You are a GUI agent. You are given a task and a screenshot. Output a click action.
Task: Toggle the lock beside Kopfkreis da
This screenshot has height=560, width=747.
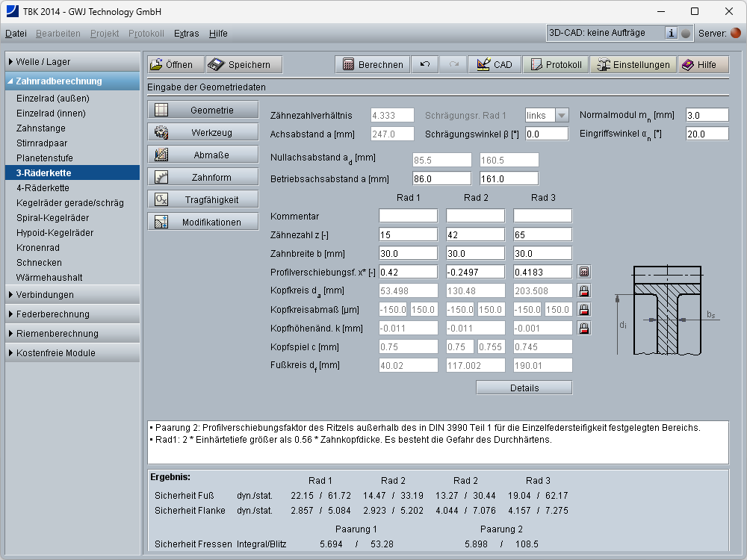coord(584,290)
